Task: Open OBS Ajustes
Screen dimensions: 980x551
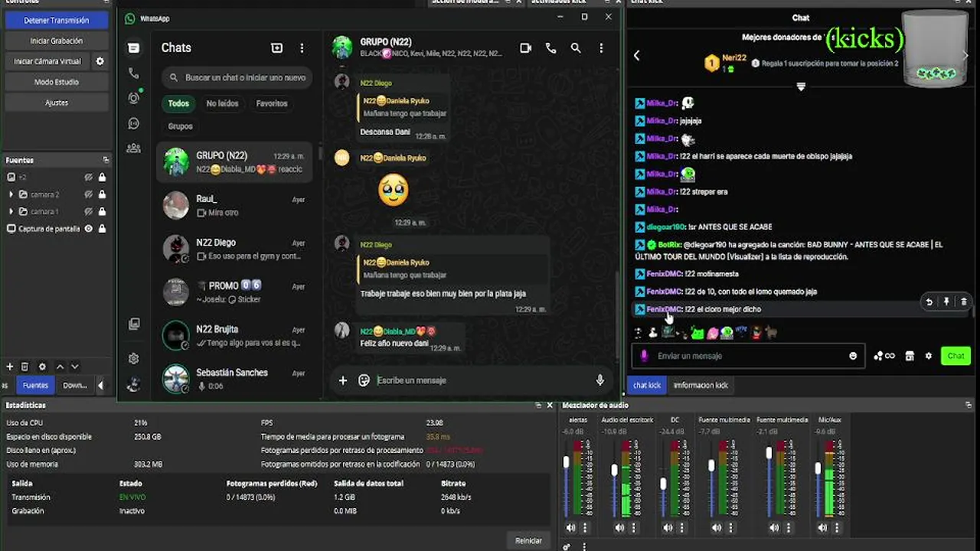Action: [57, 103]
